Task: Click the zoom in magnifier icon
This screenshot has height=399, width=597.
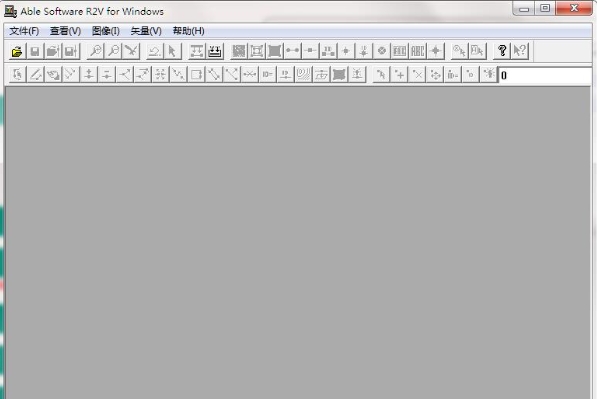Action: pyautogui.click(x=96, y=51)
